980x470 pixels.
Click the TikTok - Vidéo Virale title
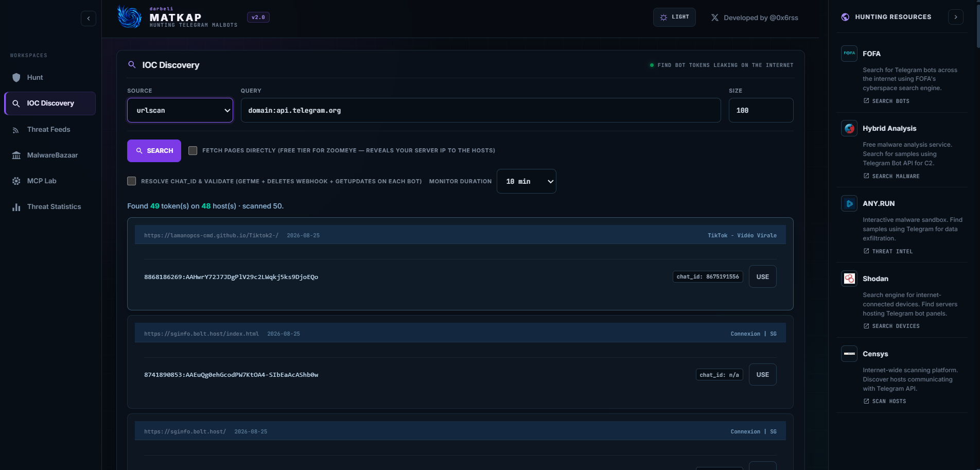pos(742,236)
